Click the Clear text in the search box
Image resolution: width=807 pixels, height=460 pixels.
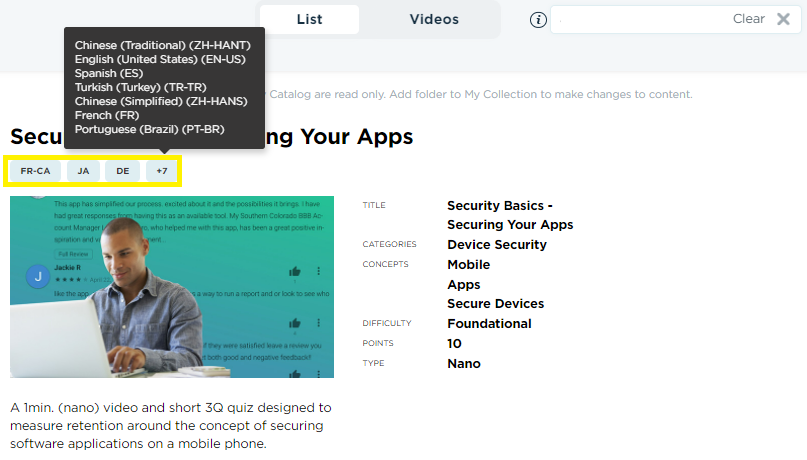coord(748,19)
